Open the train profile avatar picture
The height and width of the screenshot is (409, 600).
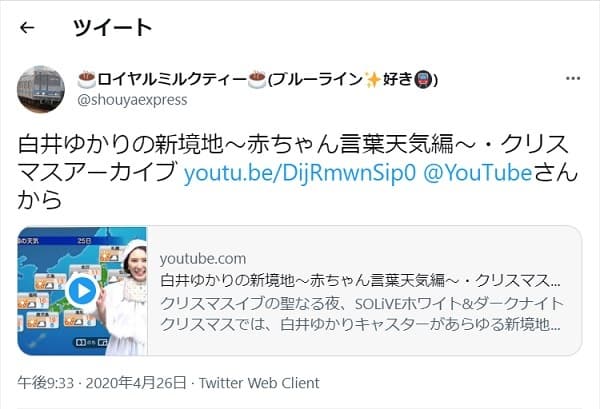tap(41, 89)
